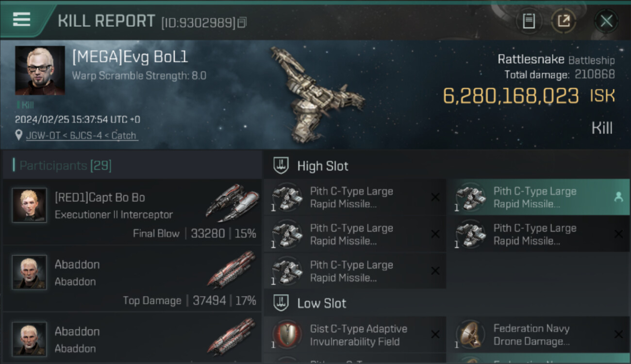Copy the kill report ID icon

pos(242,22)
